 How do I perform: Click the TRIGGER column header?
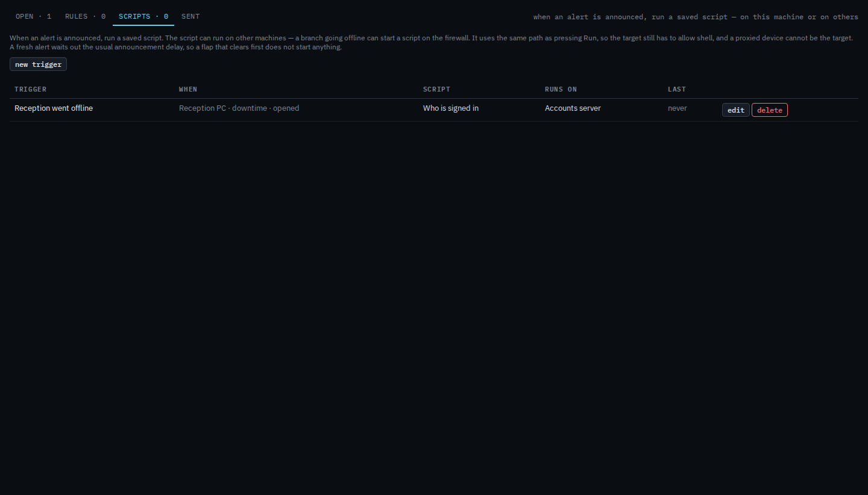31,89
